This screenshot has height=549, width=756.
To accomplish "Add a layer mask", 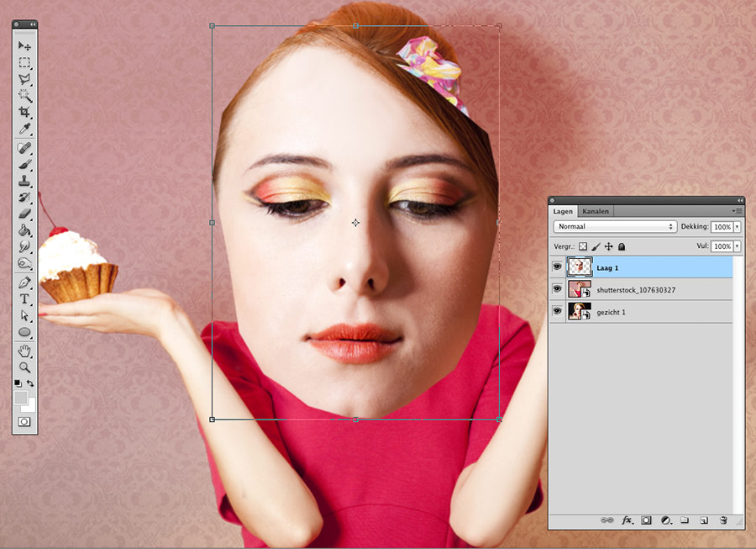I will 646,520.
